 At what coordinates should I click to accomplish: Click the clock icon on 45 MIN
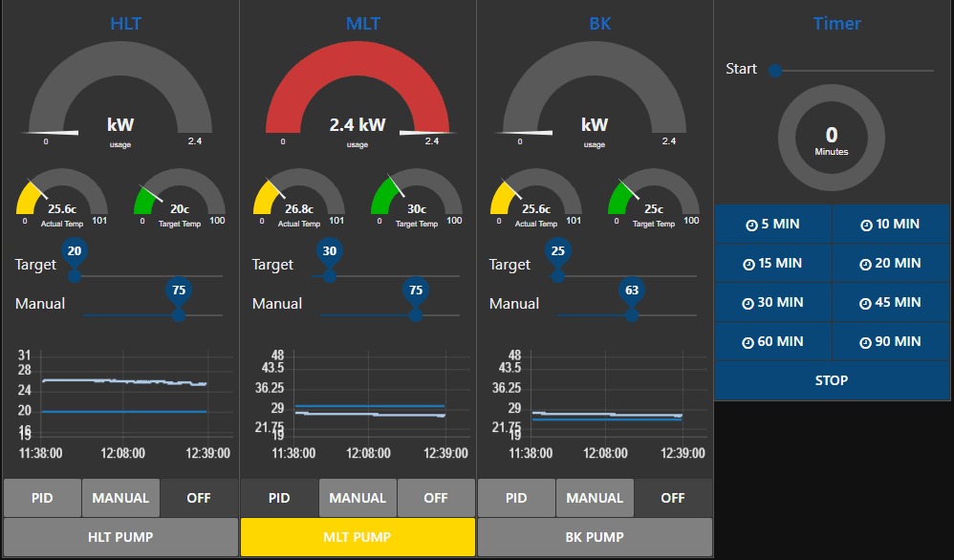[x=866, y=303]
